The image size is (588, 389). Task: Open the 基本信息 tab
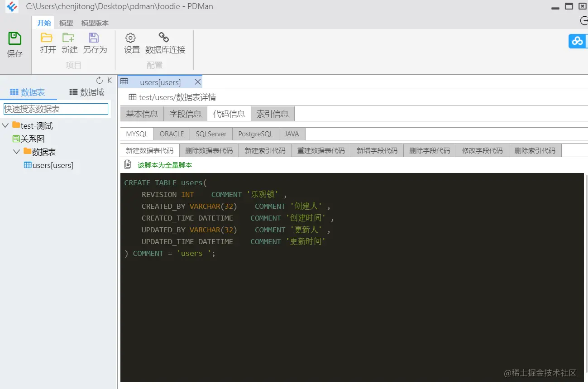pos(142,114)
